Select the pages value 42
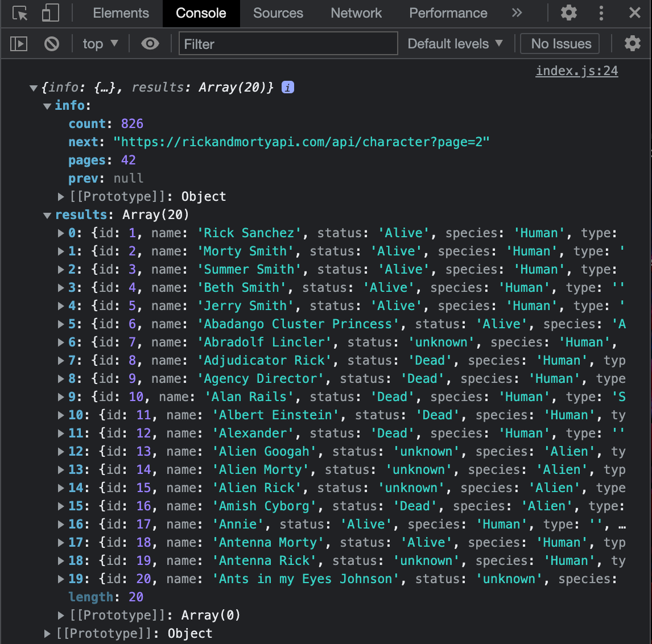 pos(128,160)
